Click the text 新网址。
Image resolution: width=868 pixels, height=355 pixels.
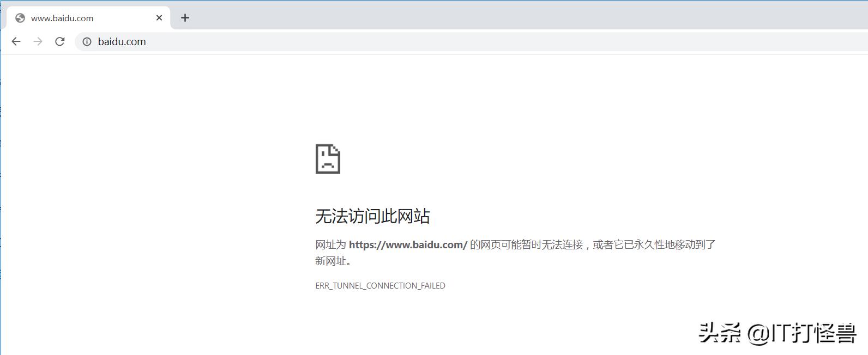click(335, 261)
